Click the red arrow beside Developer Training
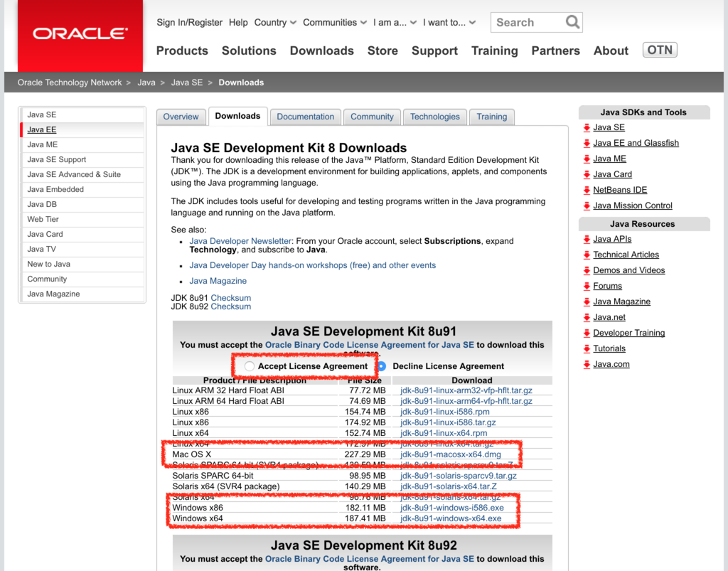This screenshot has height=571, width=728. coord(587,333)
